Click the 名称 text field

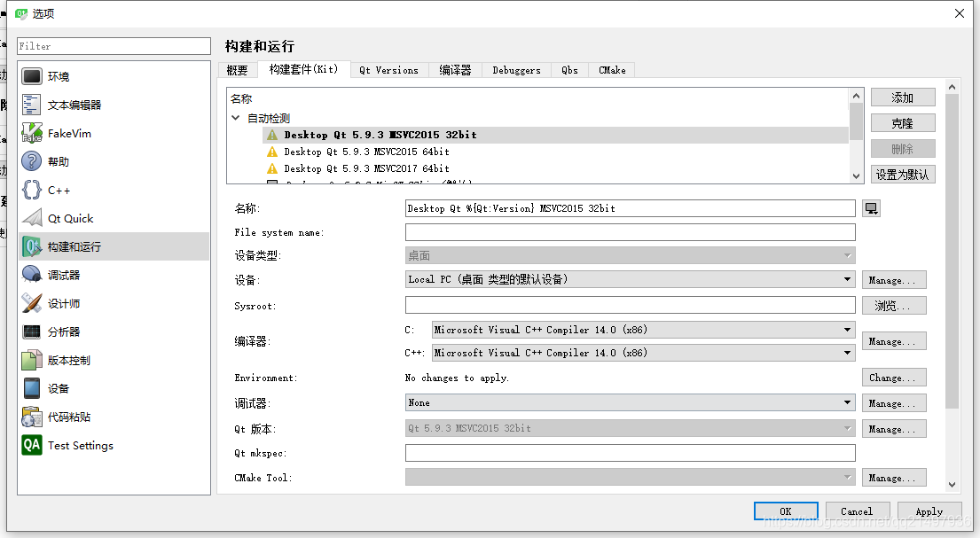coord(630,208)
